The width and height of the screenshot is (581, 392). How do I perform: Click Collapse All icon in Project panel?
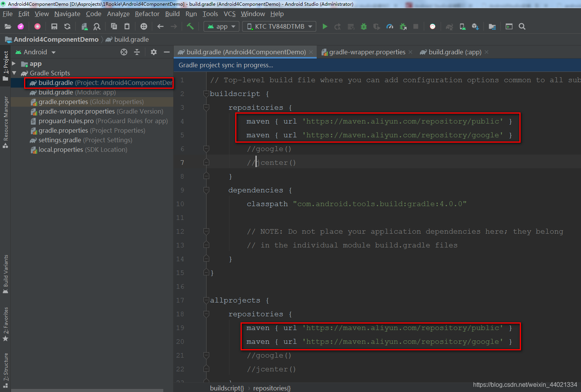137,52
